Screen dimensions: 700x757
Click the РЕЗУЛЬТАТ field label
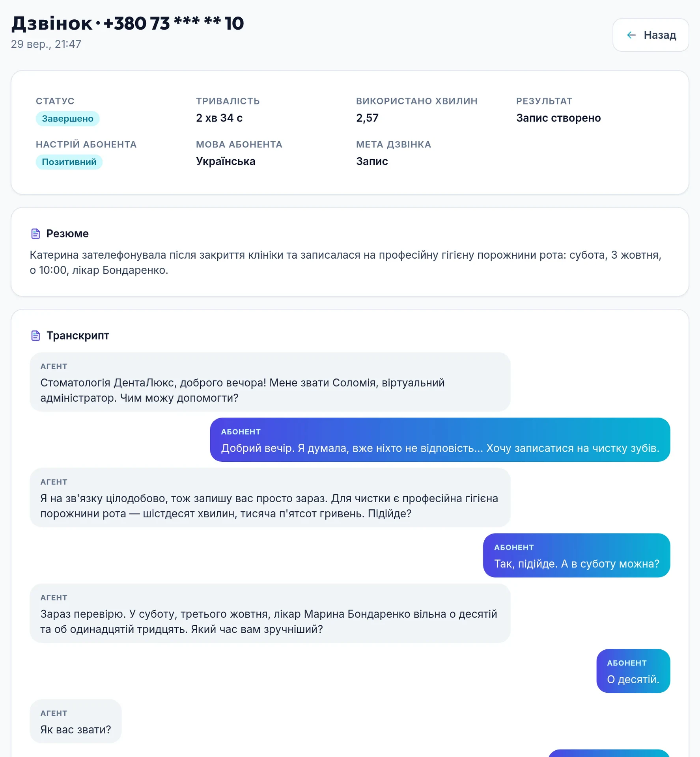[544, 101]
